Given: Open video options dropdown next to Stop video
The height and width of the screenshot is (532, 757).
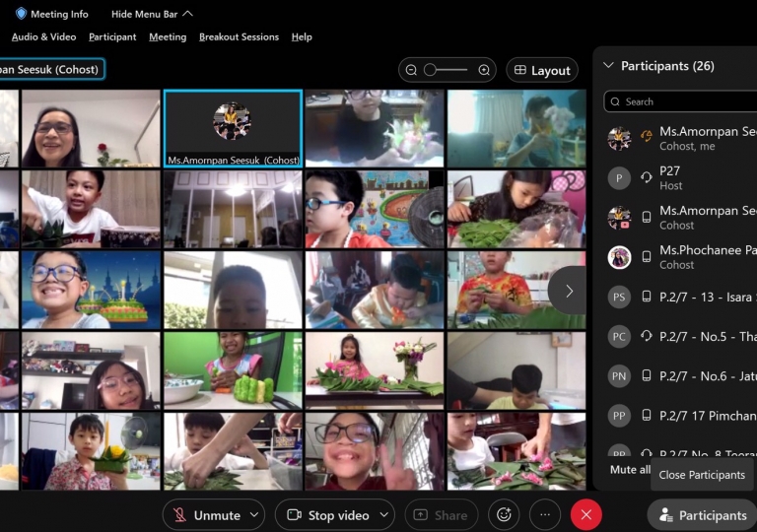Looking at the screenshot, I should (384, 515).
